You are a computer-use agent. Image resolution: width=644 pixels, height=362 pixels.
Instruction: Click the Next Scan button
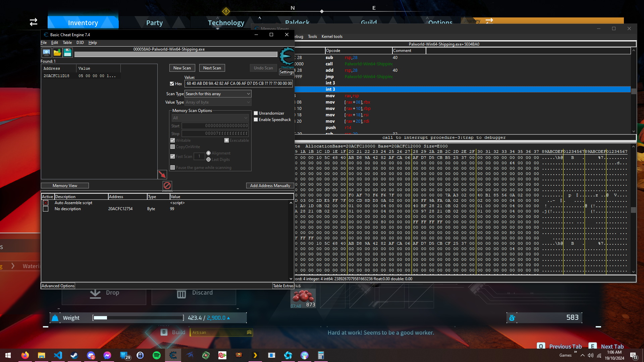pyautogui.click(x=212, y=68)
